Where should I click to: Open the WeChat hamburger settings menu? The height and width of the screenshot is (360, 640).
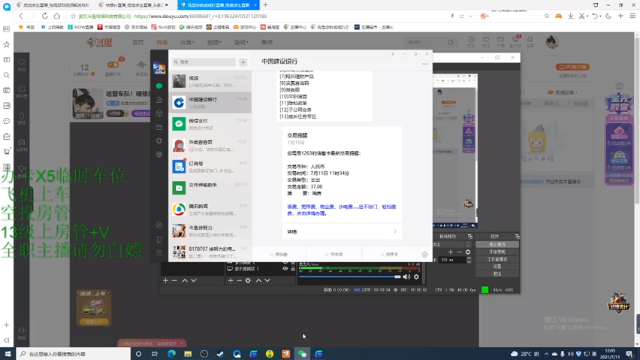click(159, 253)
